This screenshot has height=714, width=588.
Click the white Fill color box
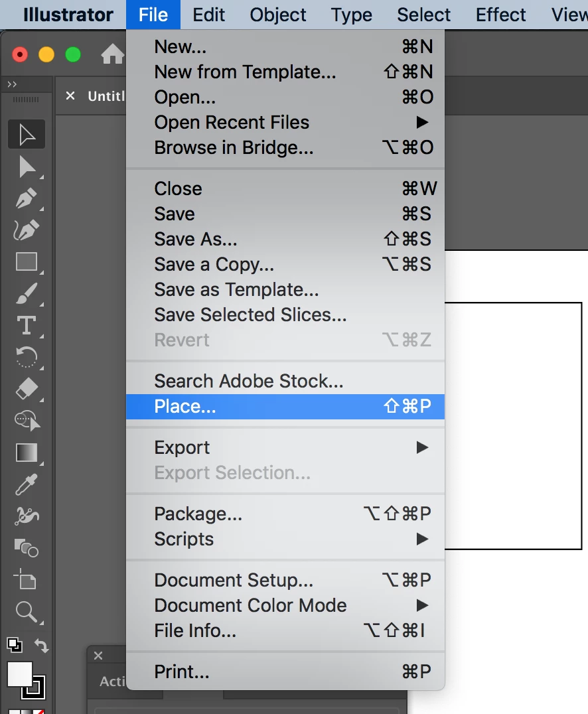[x=20, y=674]
